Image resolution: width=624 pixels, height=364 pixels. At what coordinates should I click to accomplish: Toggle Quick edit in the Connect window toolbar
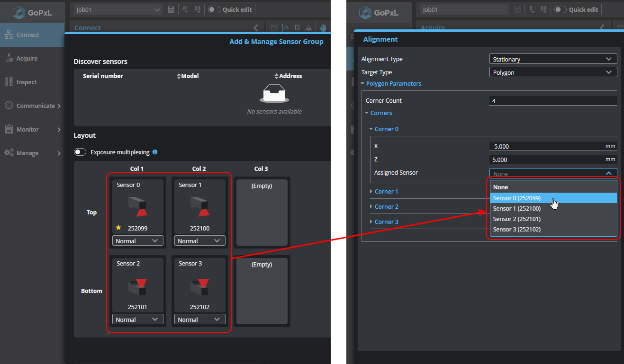(215, 9)
